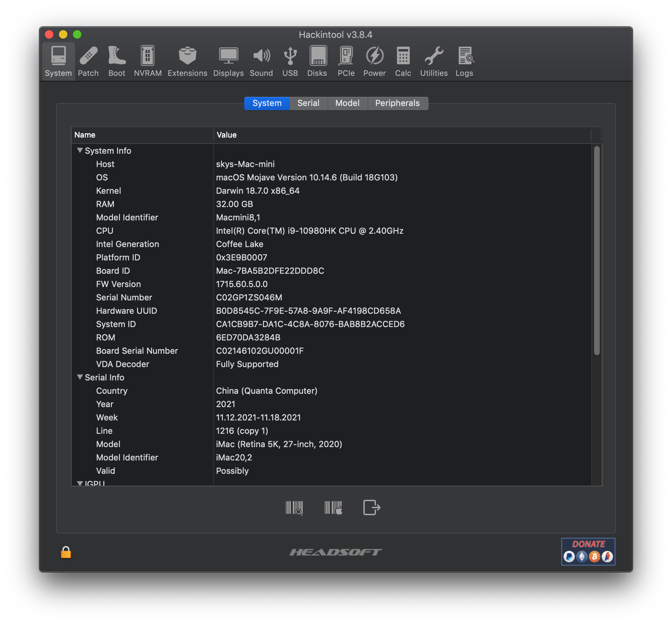This screenshot has height=624, width=672.
Task: Select the ROM row
Action: (x=331, y=338)
